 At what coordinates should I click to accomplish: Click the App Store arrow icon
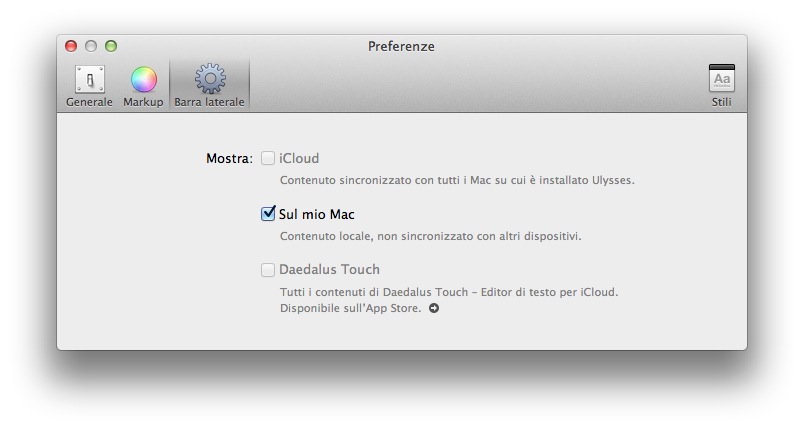tap(434, 308)
